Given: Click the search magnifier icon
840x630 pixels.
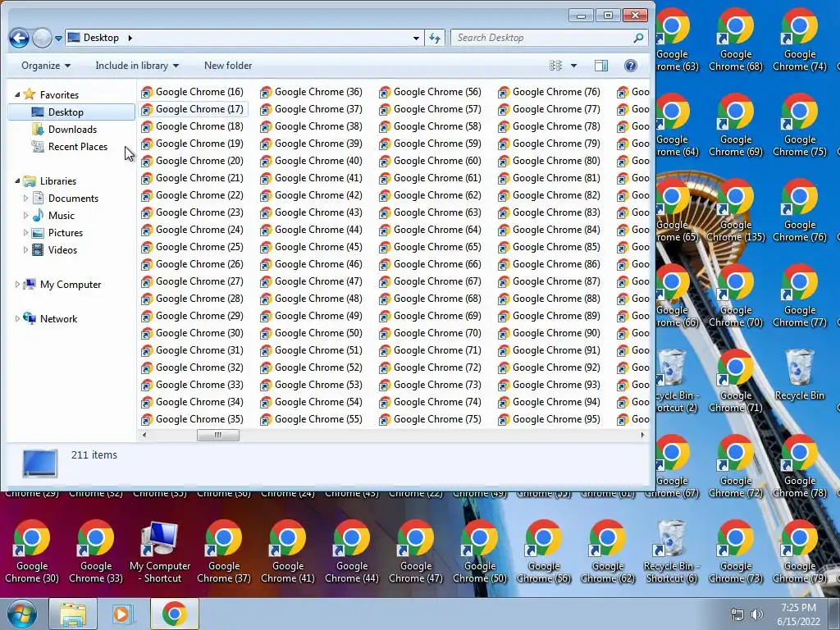Looking at the screenshot, I should click(x=638, y=38).
